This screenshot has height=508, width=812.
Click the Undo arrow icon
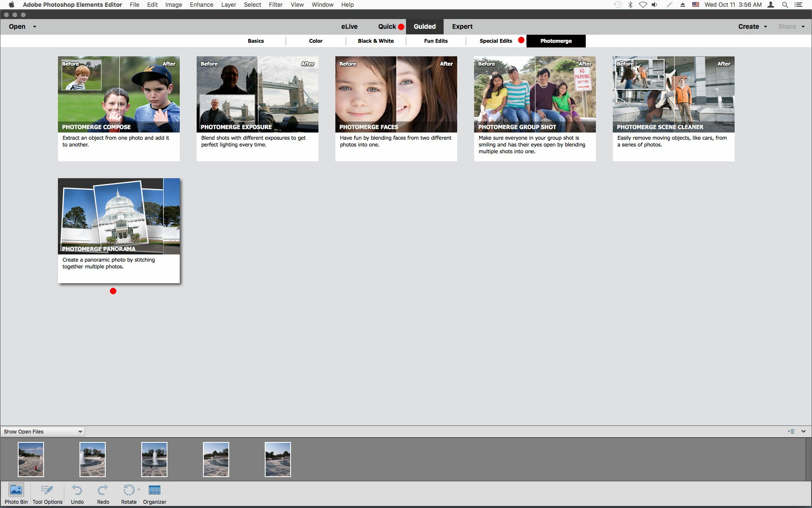click(77, 490)
